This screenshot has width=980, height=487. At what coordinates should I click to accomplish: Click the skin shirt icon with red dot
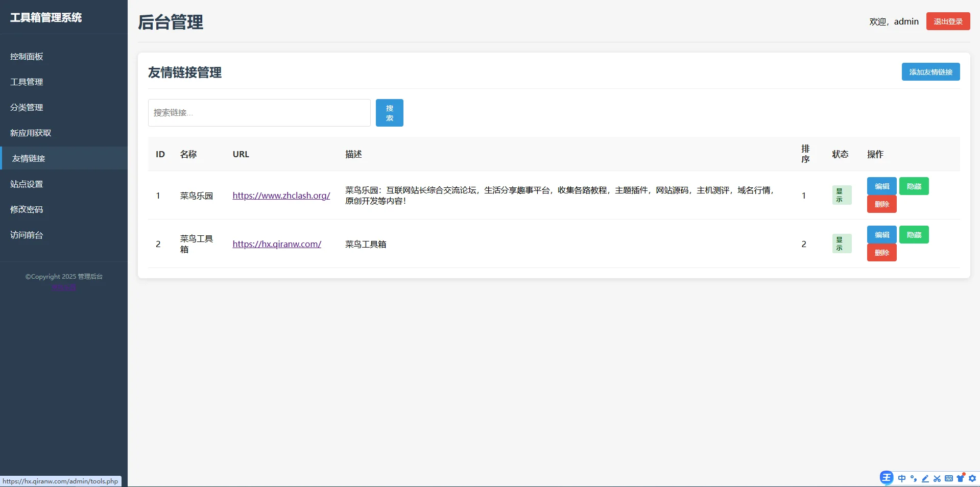[961, 478]
